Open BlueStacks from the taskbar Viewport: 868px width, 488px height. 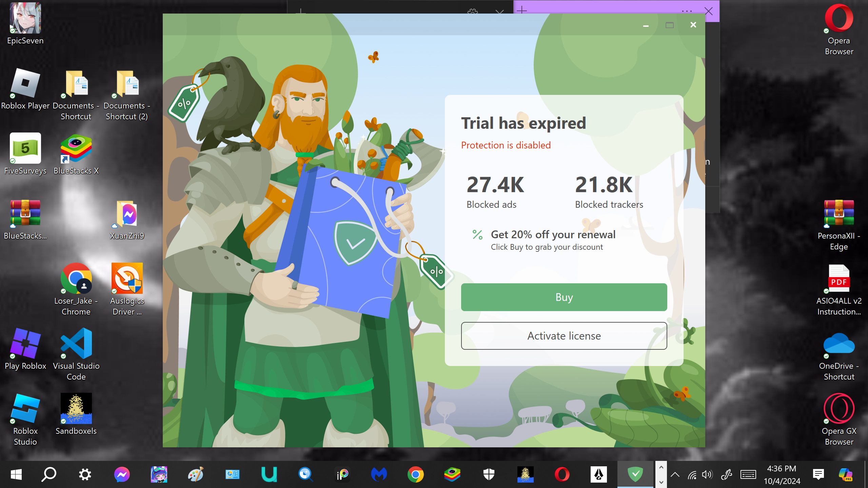452,474
